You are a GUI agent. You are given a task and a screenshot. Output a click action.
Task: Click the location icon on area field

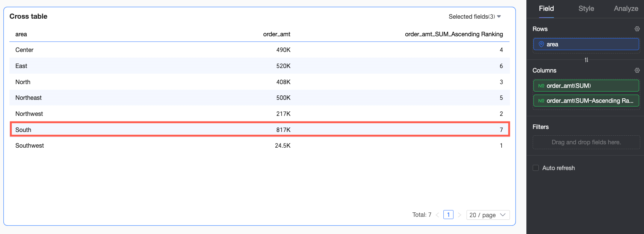tap(541, 44)
